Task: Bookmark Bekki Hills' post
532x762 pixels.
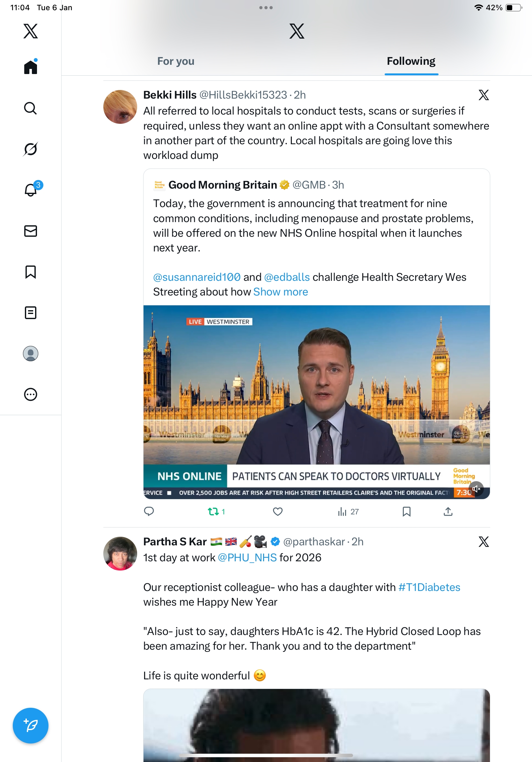Action: click(406, 512)
